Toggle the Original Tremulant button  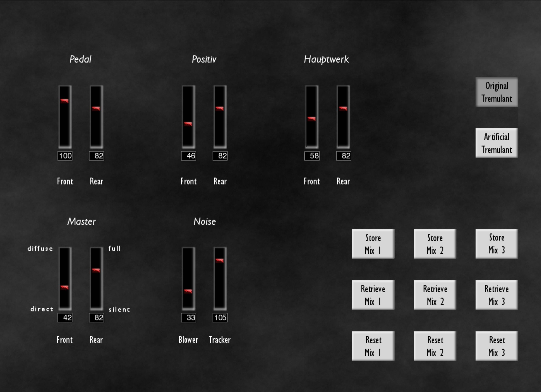[497, 92]
